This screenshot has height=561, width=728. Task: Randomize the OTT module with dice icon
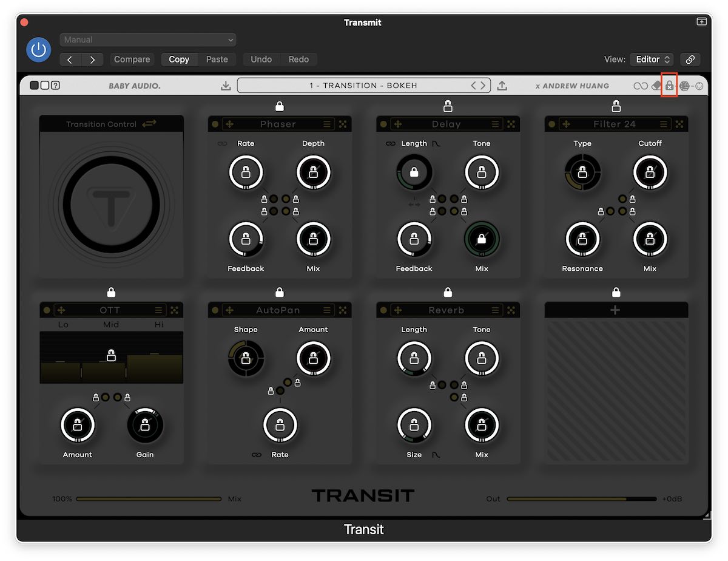175,310
